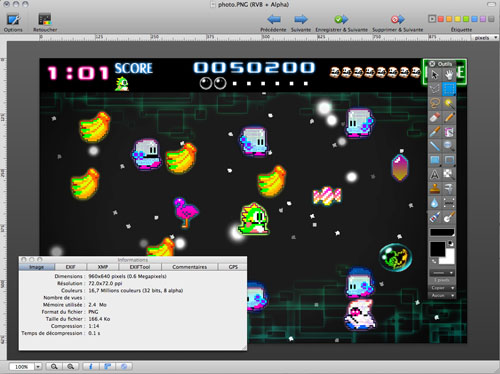The image size is (500, 374).
Task: Toggle the rectangular marquee selection tool
Action: [449, 89]
